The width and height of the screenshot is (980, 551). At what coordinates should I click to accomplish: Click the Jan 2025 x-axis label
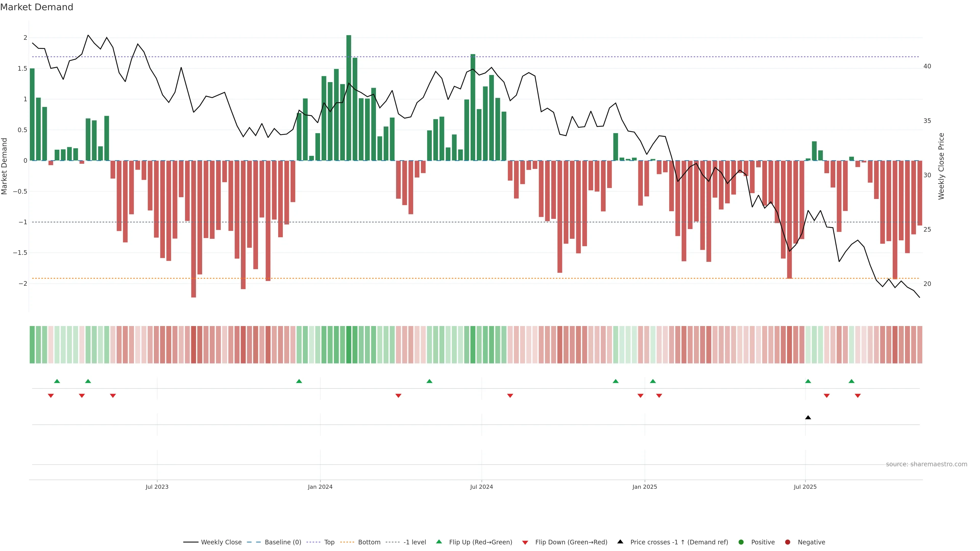644,487
